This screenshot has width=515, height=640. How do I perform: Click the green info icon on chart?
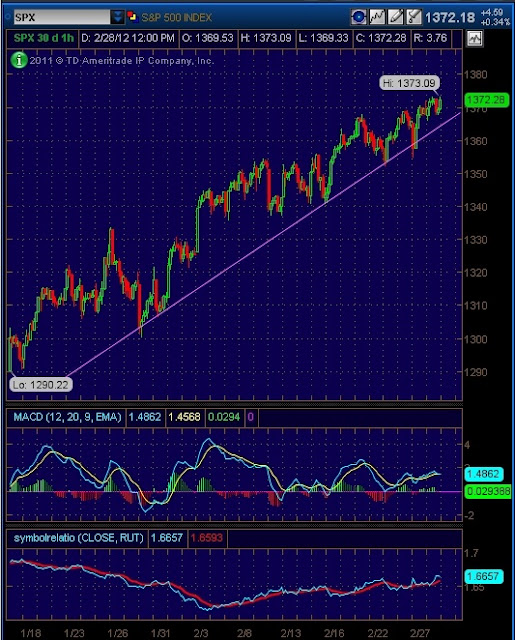[x=18, y=60]
